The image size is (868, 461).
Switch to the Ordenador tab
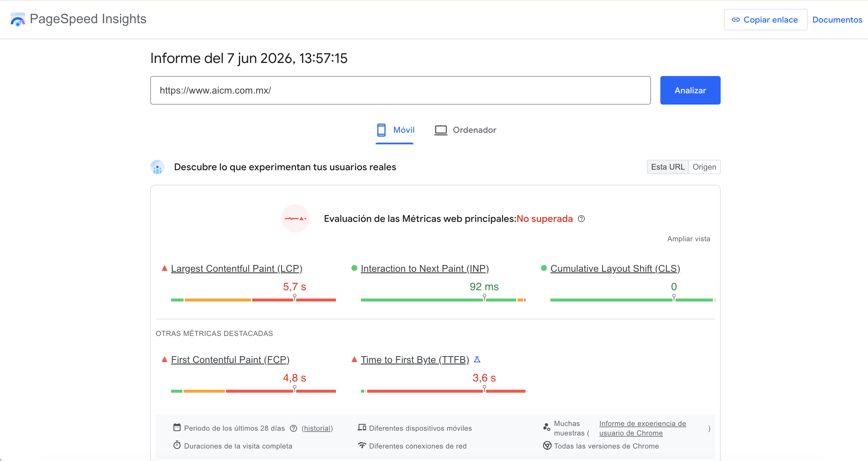[x=465, y=130]
